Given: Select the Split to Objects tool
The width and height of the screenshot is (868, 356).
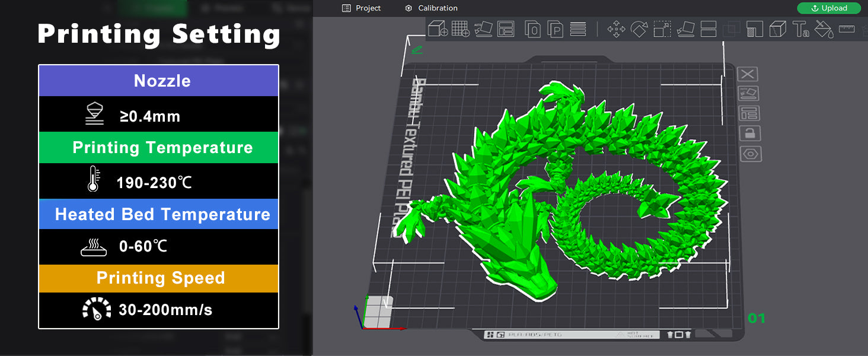Looking at the screenshot, I should click(532, 29).
